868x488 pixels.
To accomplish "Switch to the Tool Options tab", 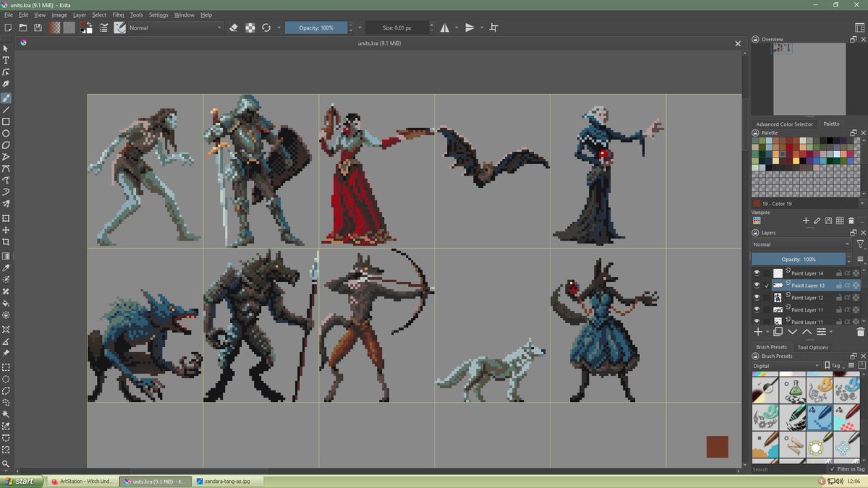I will click(812, 347).
